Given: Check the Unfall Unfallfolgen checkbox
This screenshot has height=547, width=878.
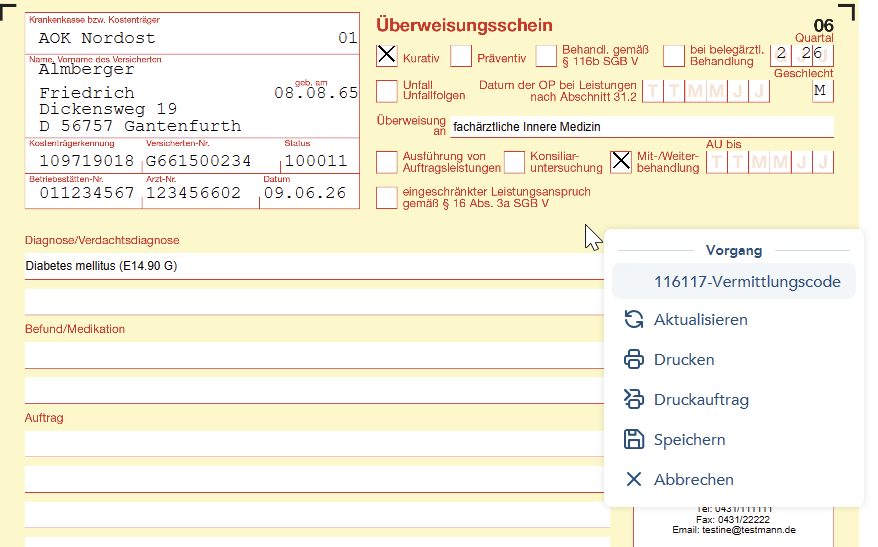Looking at the screenshot, I should click(386, 91).
